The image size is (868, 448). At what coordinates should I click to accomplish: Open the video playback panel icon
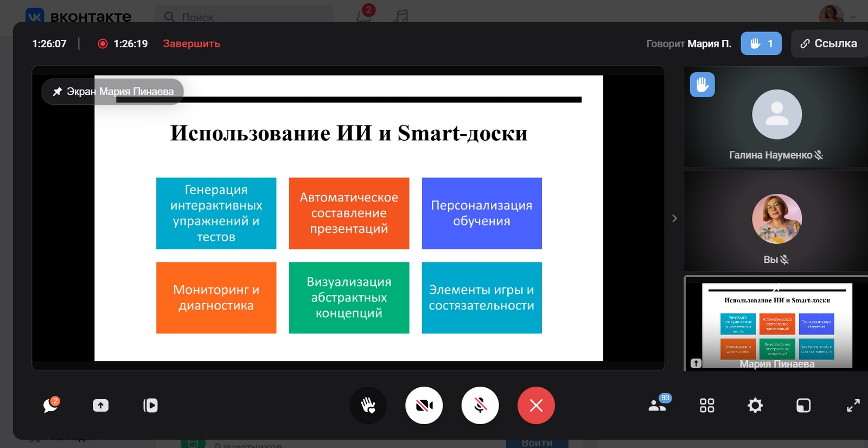(150, 405)
